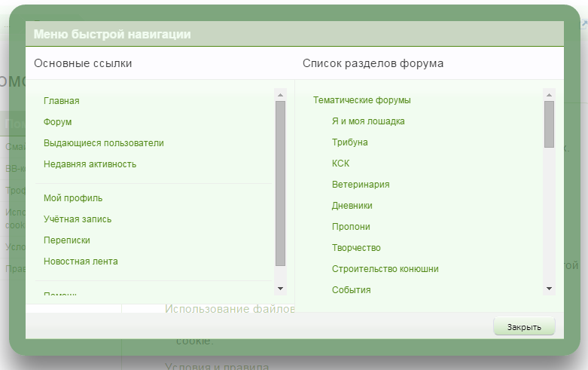This screenshot has height=370, width=588.
Task: Open Мой профиль link
Action: (x=73, y=198)
